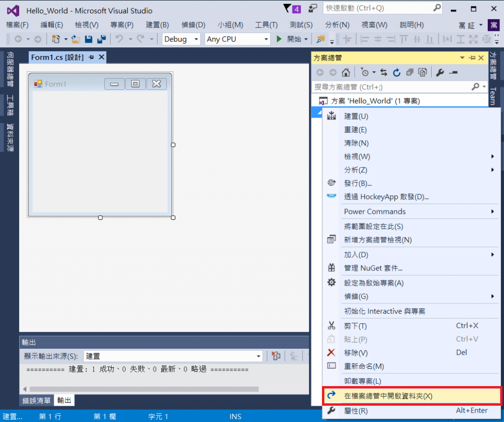Screen dimensions: 504x422
Task: Click the 開始 start button label
Action: 294,39
